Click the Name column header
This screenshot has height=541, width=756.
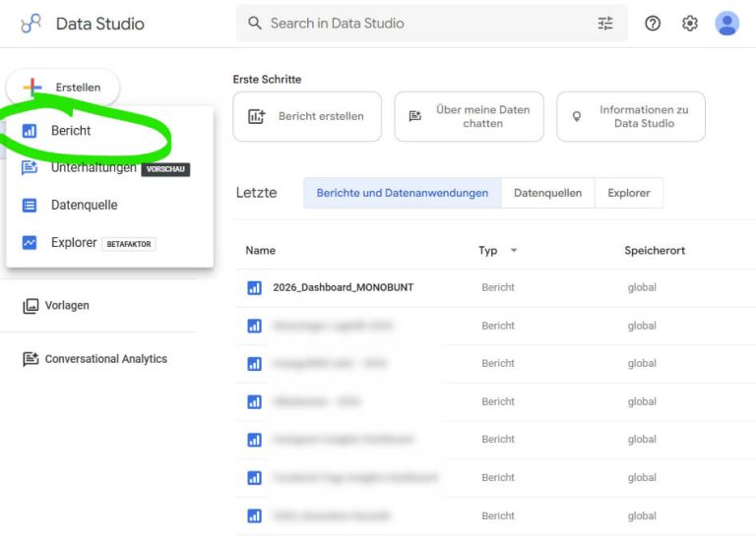coord(260,251)
